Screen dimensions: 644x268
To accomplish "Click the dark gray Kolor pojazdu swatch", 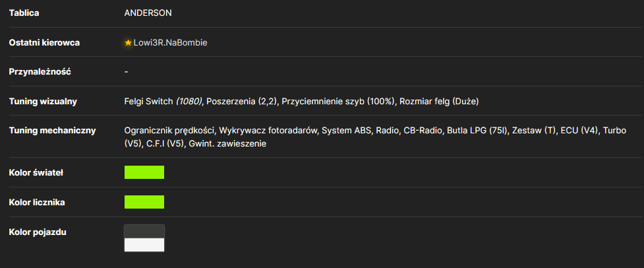I will [144, 232].
